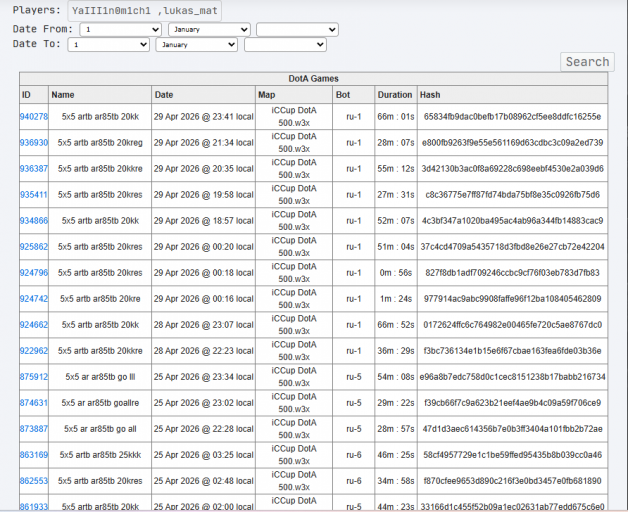Click the DotA Games table title
Screen dimensions: 628x512
coord(314,79)
